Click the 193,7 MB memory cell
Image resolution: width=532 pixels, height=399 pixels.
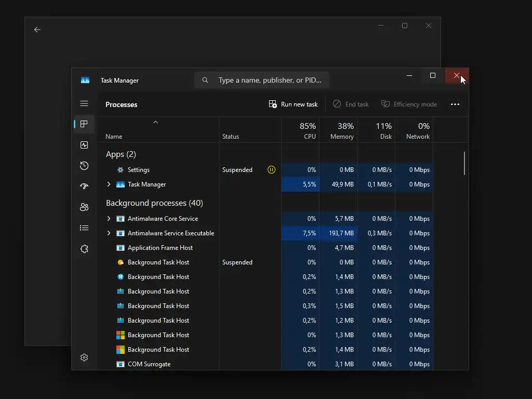(x=338, y=233)
